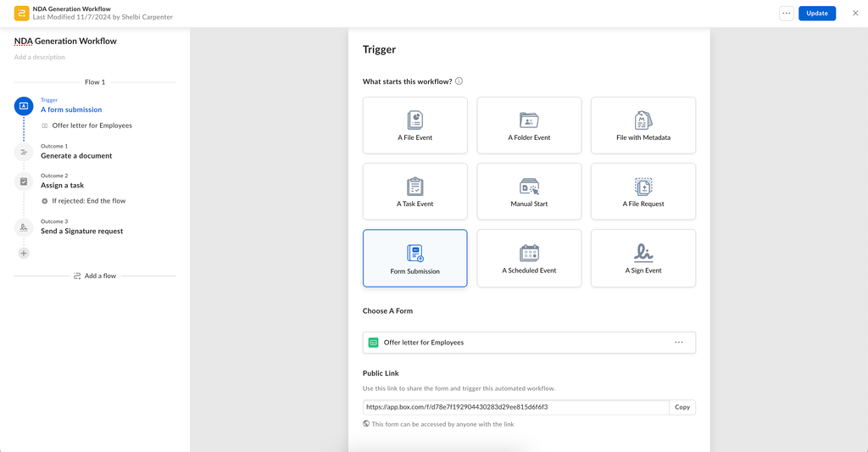Click Add a flow

click(x=95, y=276)
